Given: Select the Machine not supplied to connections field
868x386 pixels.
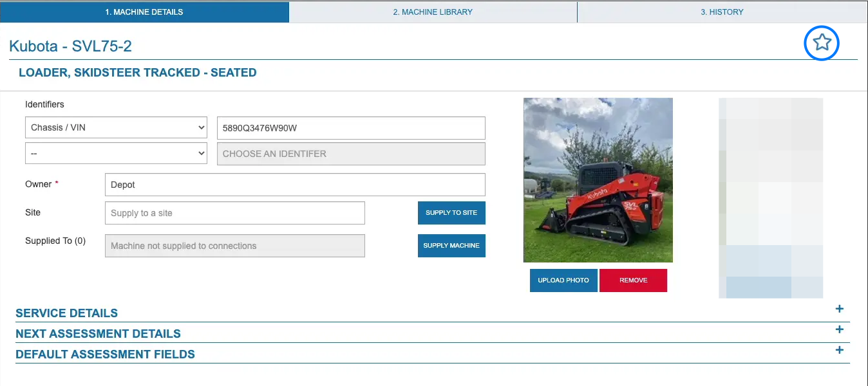Looking at the screenshot, I should [x=234, y=246].
